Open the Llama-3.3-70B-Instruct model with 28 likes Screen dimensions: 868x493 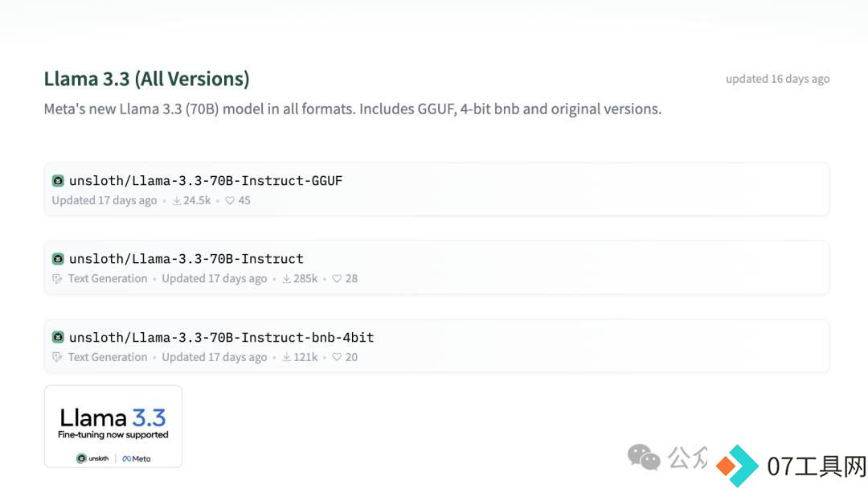pos(186,259)
